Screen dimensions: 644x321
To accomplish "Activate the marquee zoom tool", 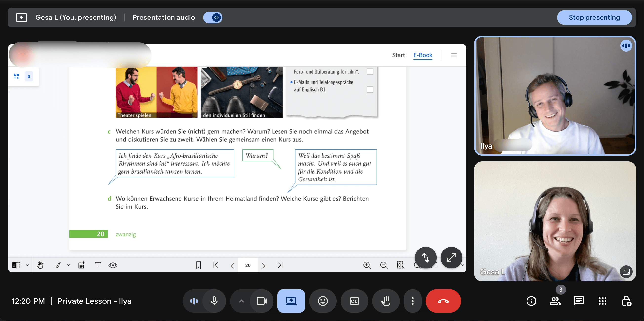I will (x=401, y=265).
